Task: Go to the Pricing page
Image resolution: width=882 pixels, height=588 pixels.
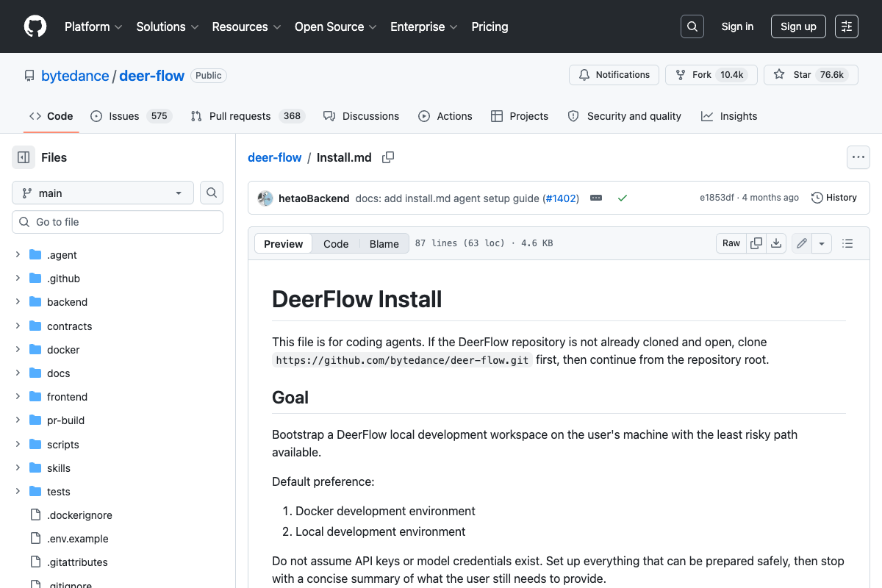Action: [490, 26]
